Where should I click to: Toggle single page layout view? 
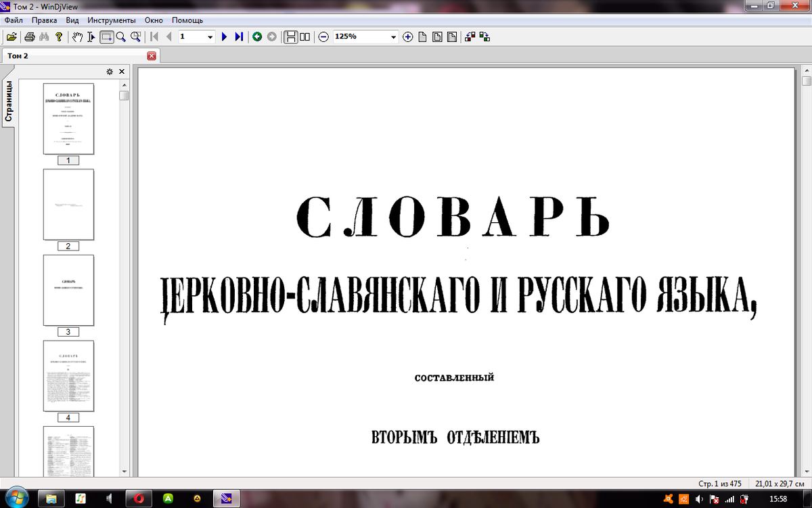pos(292,37)
